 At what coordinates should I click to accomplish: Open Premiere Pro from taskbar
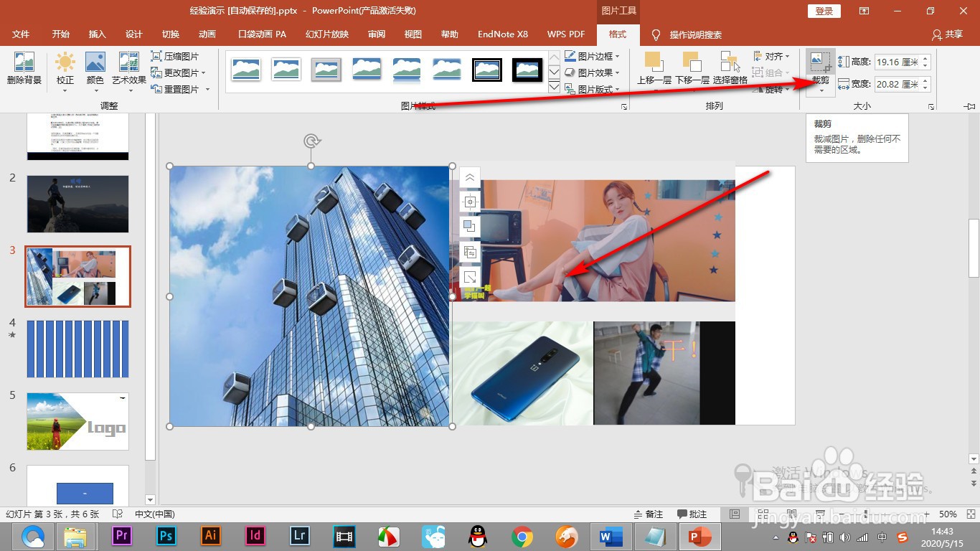tap(122, 536)
